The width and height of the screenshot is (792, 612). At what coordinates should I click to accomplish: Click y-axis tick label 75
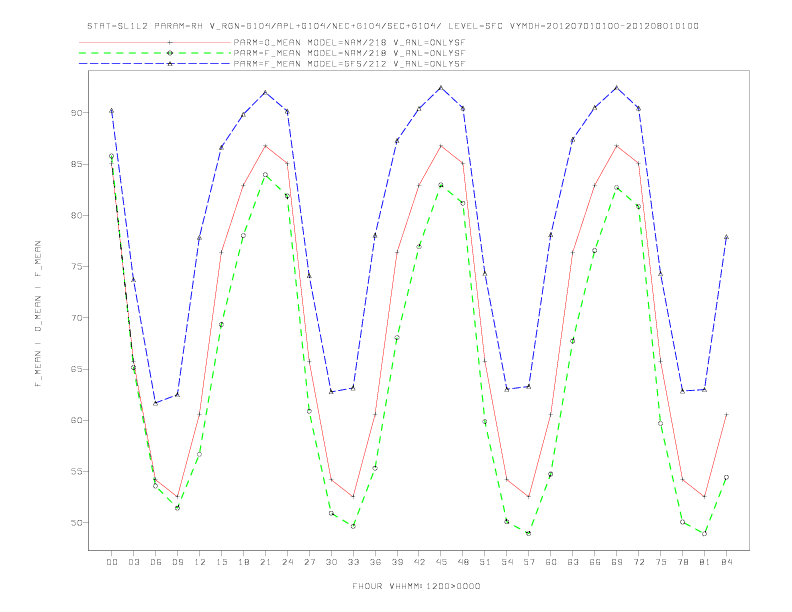tap(76, 267)
